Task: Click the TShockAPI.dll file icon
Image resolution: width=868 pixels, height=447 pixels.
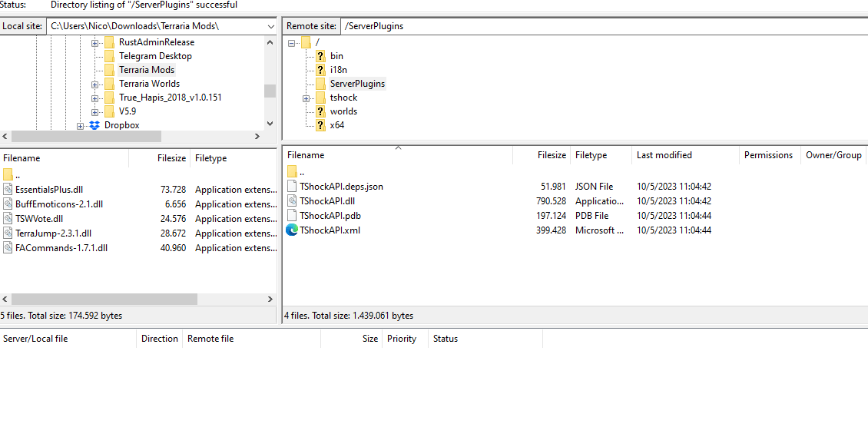Action: (x=292, y=201)
